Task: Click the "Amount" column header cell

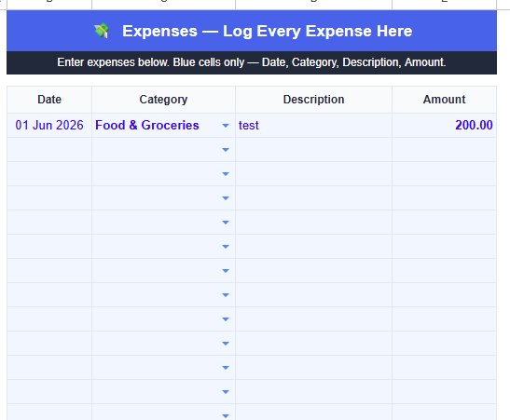Action: pos(445,100)
